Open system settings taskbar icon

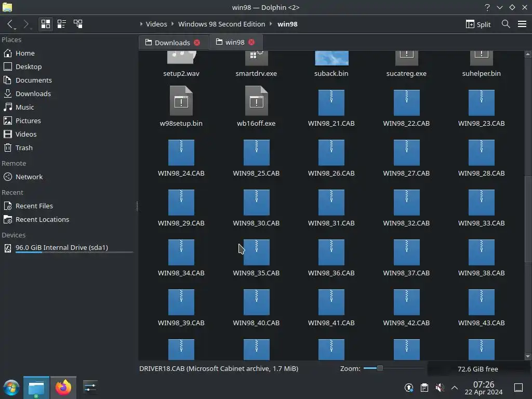point(90,388)
